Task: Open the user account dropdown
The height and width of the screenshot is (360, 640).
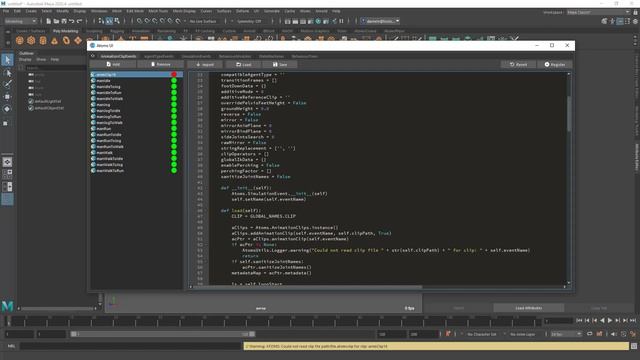Action: click(x=380, y=21)
